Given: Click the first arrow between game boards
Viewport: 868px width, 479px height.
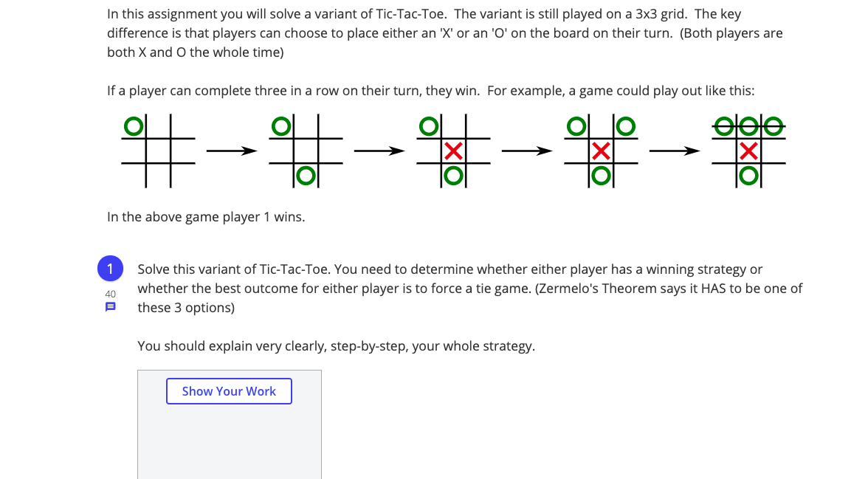Looking at the screenshot, I should click(x=231, y=151).
